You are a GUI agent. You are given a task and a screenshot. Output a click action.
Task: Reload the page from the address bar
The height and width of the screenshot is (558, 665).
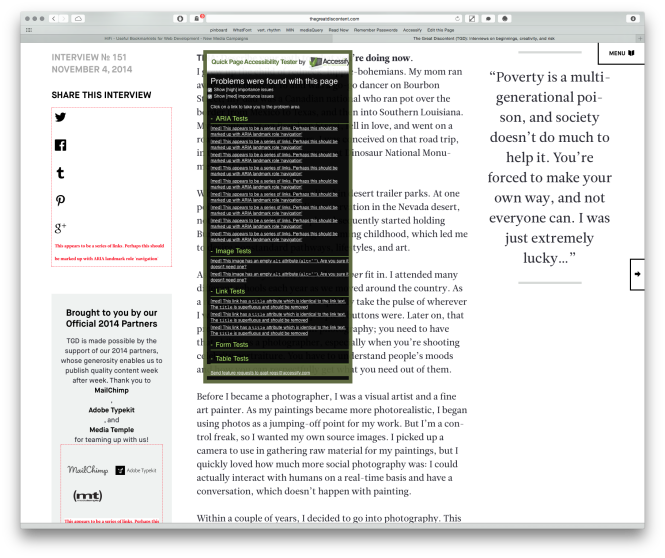pyautogui.click(x=457, y=19)
